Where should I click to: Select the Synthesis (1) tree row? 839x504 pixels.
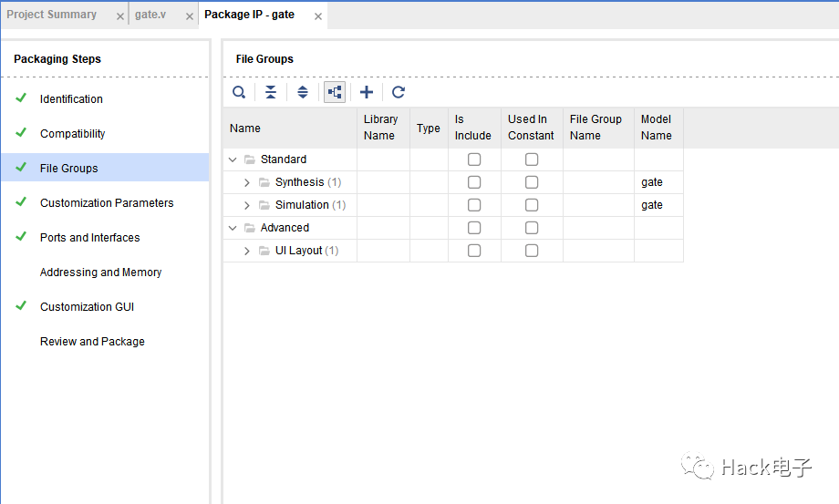pyautogui.click(x=308, y=182)
